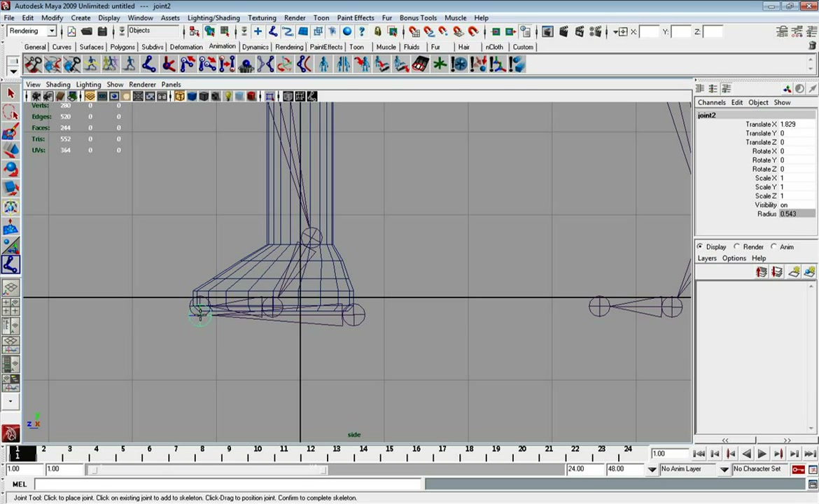Open the Bonus Tools menu
Viewport: 819px width, 504px height.
coord(418,17)
